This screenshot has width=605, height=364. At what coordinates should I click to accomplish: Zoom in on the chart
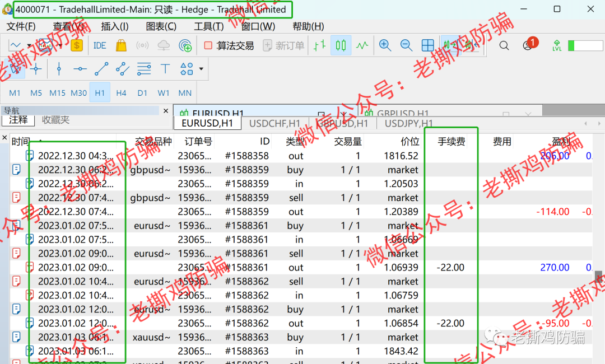coord(385,45)
